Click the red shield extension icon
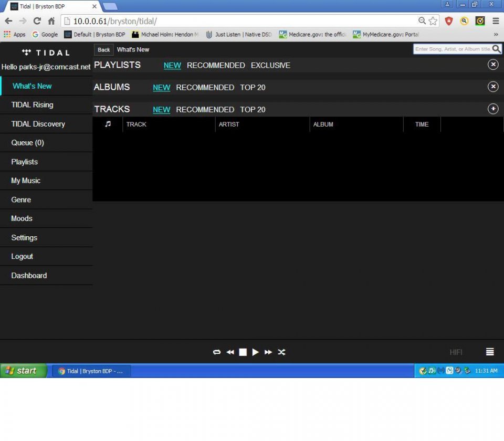504x441 pixels. click(x=449, y=21)
